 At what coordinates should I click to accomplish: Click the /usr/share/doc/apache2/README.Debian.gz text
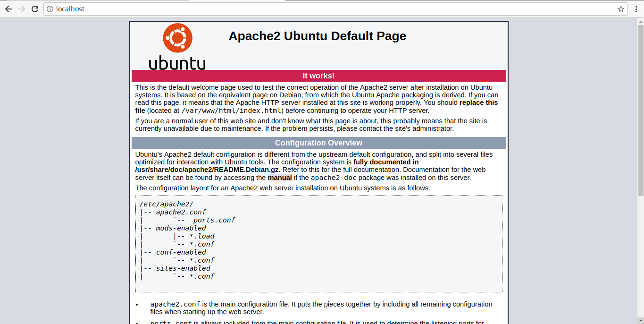coord(207,170)
